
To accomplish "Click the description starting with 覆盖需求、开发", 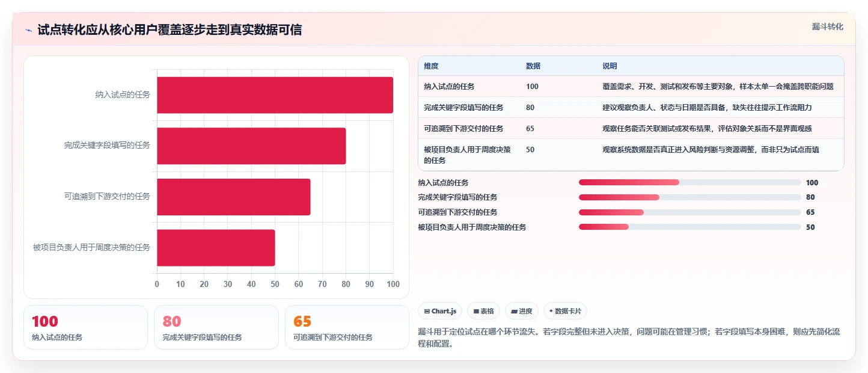I will [718, 87].
